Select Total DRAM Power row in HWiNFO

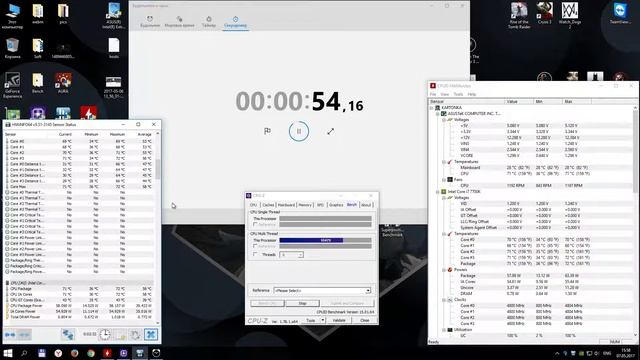click(x=80, y=317)
